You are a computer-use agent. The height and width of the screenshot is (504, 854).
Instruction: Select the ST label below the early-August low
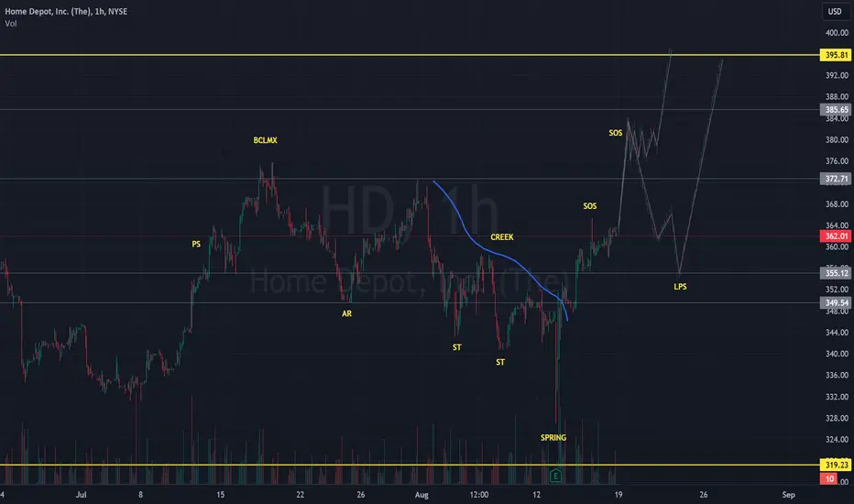click(x=457, y=347)
